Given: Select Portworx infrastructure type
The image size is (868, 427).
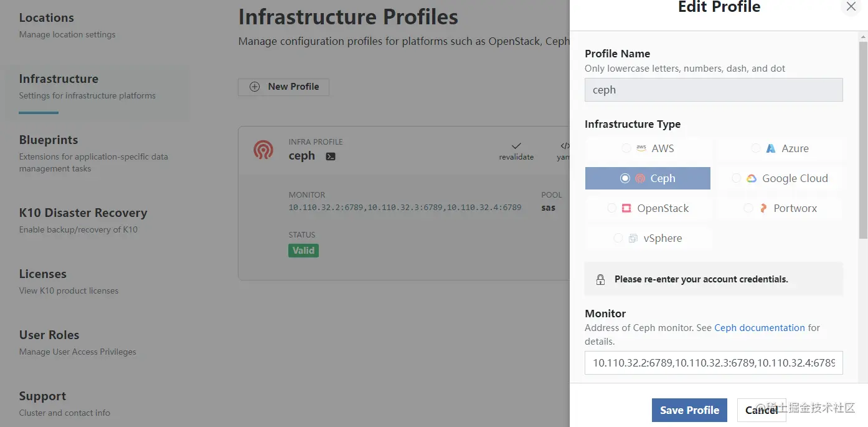Looking at the screenshot, I should pos(780,208).
